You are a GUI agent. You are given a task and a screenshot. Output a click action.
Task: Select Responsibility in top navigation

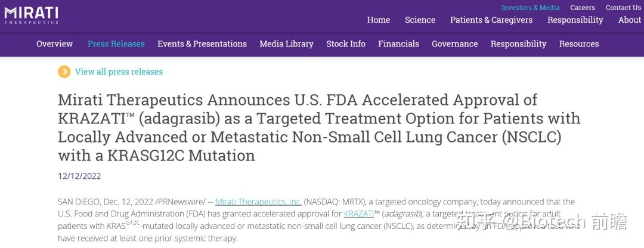click(575, 20)
